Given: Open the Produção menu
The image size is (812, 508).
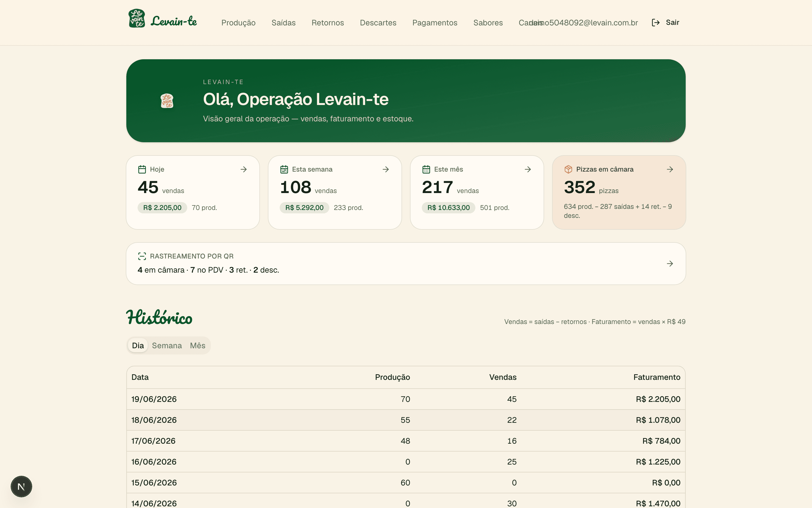Looking at the screenshot, I should [x=239, y=23].
